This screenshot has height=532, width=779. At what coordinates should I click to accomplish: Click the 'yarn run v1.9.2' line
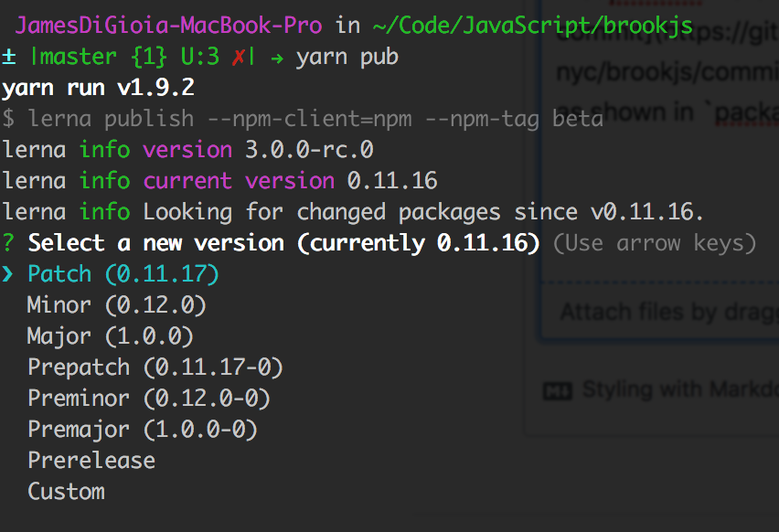coord(98,88)
